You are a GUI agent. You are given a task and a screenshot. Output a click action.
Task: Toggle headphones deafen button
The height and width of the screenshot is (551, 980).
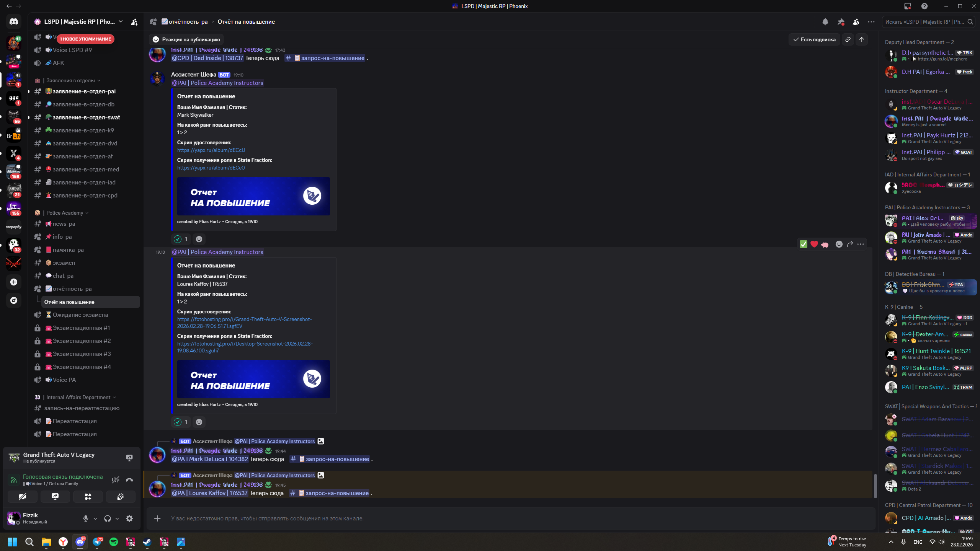click(108, 518)
